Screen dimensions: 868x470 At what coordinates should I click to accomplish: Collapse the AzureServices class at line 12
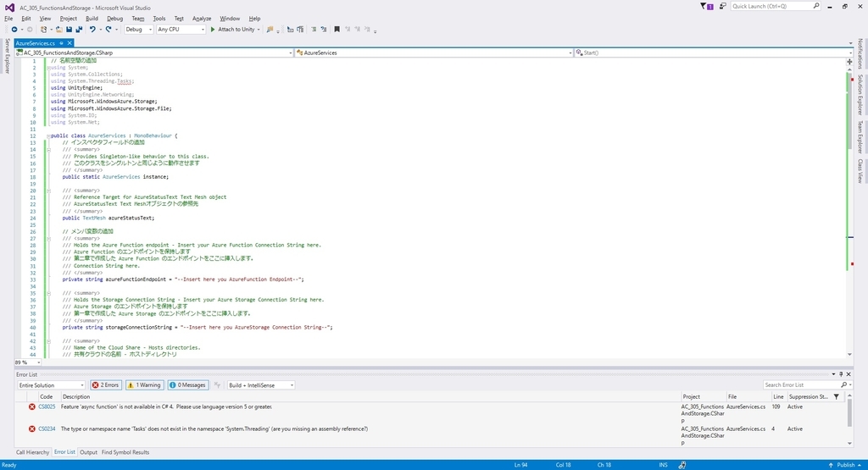(48, 136)
